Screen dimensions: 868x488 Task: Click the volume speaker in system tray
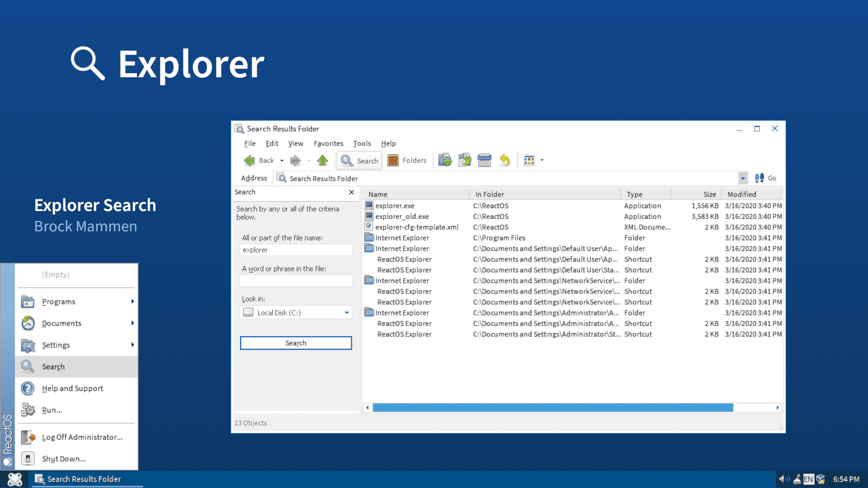pyautogui.click(x=784, y=479)
